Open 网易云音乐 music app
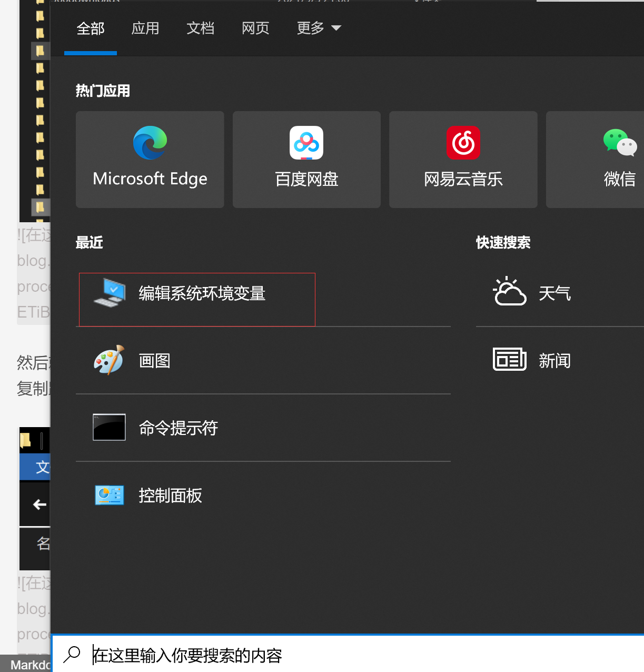Image resolution: width=644 pixels, height=672 pixels. click(462, 160)
